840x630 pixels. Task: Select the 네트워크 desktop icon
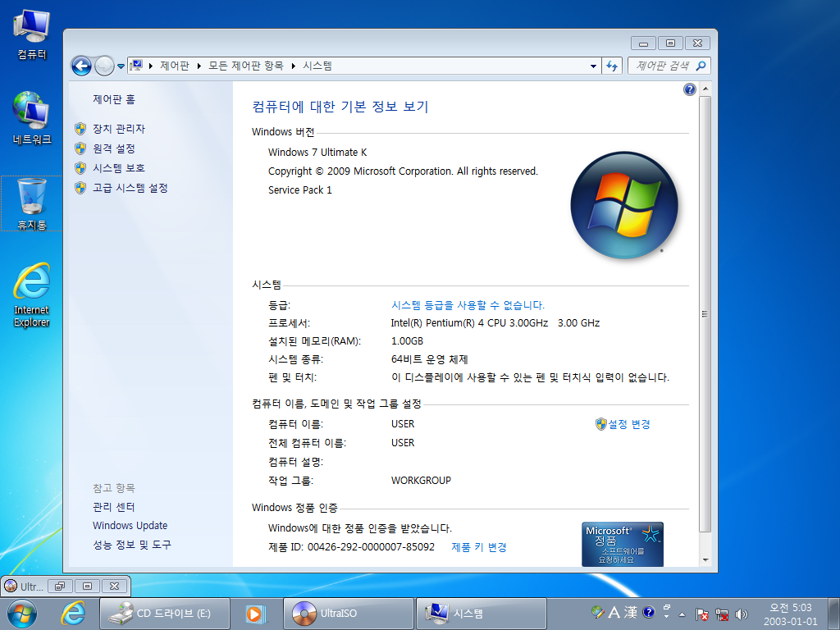click(32, 118)
